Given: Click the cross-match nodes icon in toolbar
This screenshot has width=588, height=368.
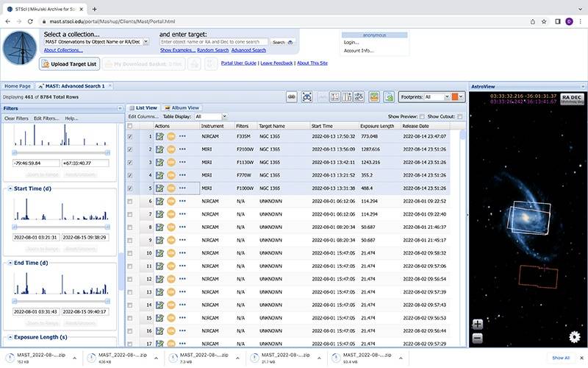Looking at the screenshot, I should [359, 97].
